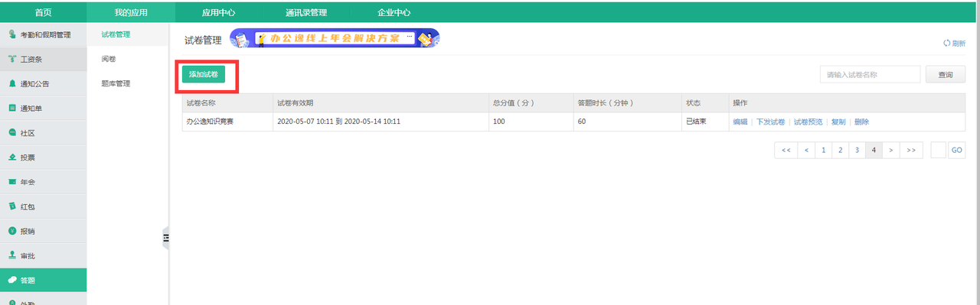Viewport: 980px width, 305px height.
Task: Select current page 4 in pagination
Action: pos(874,150)
